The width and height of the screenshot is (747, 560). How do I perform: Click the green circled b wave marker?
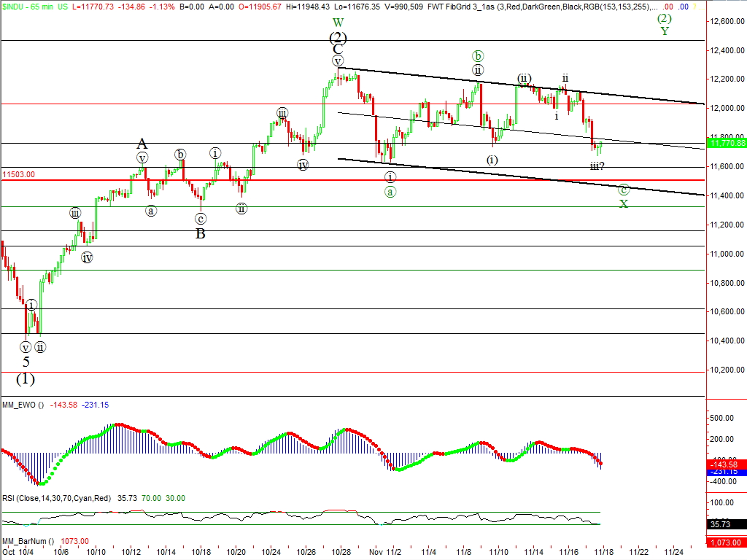477,56
